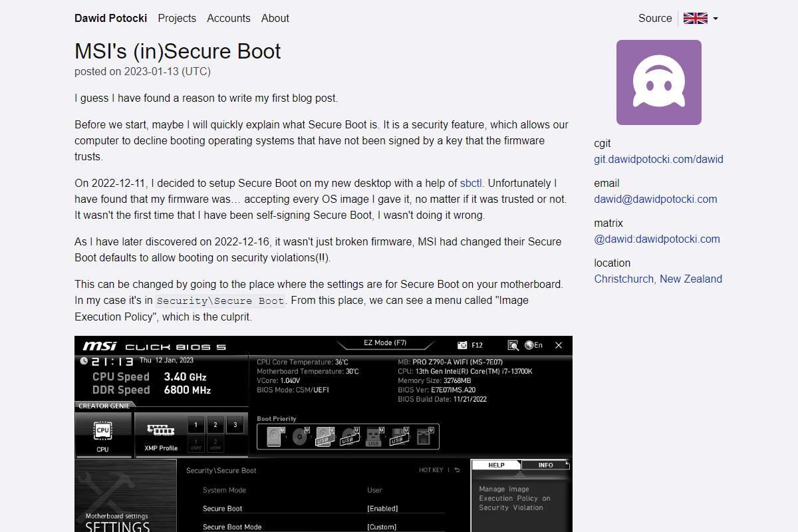Click the Secure Boot [Enabled] value
Screen dimensions: 798x532
pyautogui.click(x=382, y=508)
